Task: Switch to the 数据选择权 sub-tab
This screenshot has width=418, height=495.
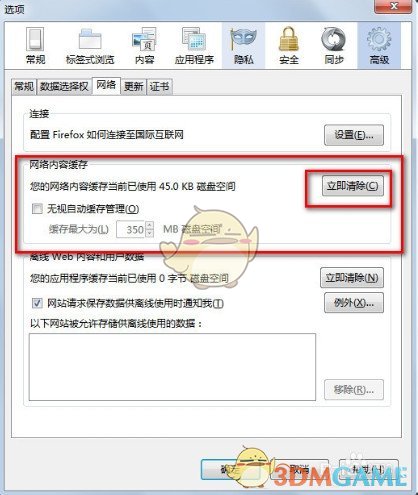Action: (x=64, y=87)
